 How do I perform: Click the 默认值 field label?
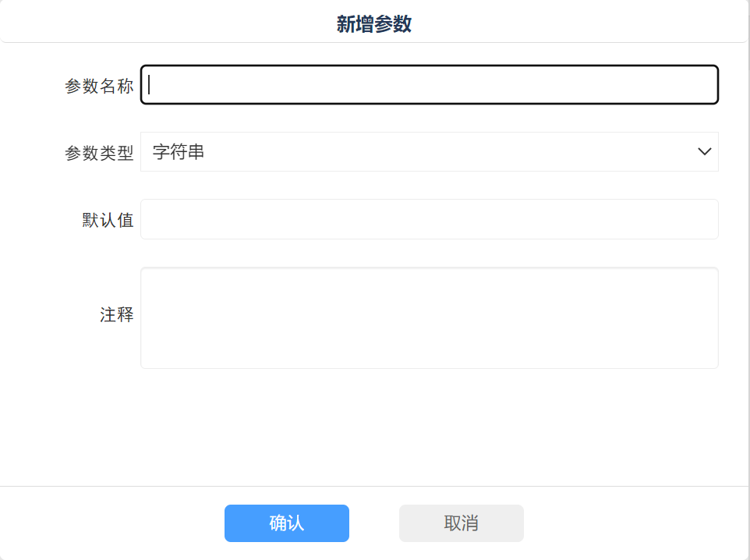[108, 220]
